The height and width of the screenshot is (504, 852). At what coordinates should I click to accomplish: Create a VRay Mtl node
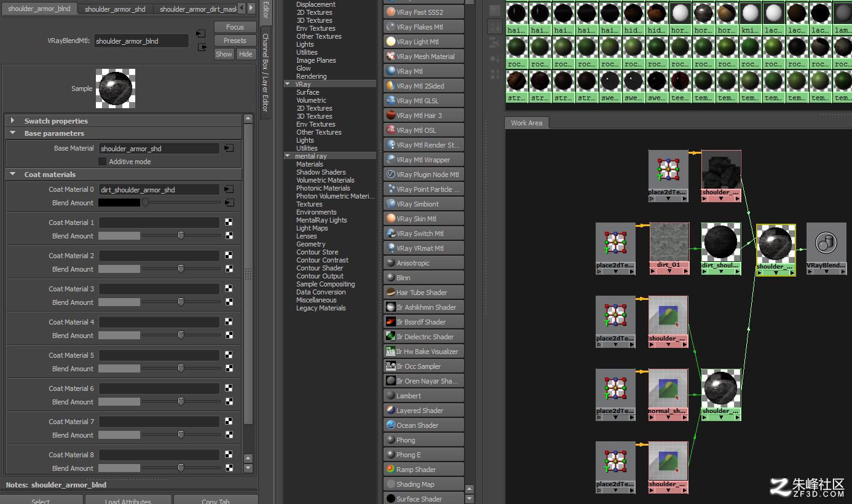click(424, 71)
